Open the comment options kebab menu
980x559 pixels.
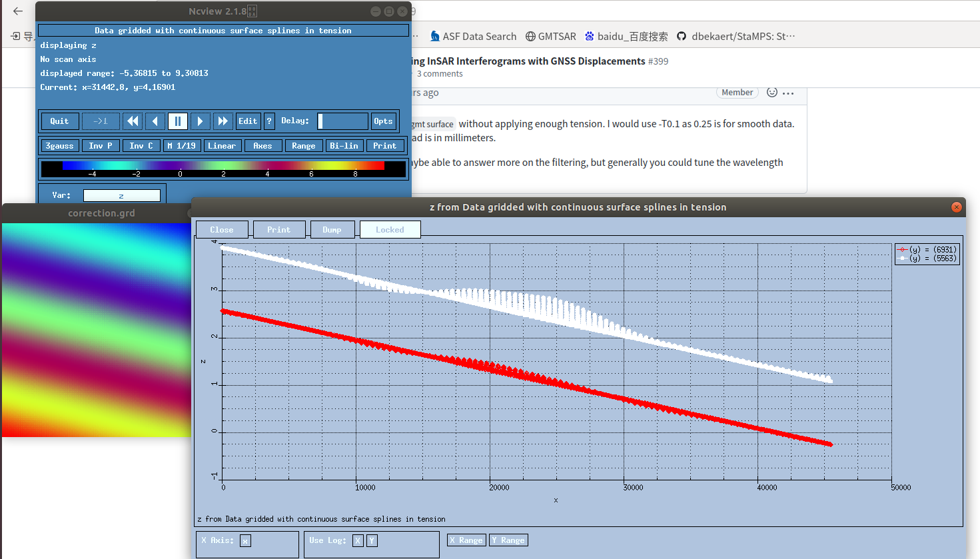(x=788, y=93)
